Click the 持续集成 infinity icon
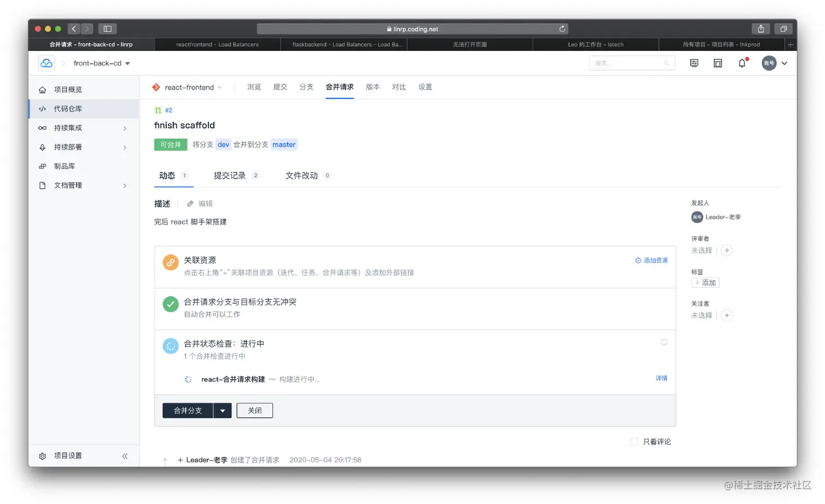This screenshot has width=825, height=504. [x=43, y=128]
